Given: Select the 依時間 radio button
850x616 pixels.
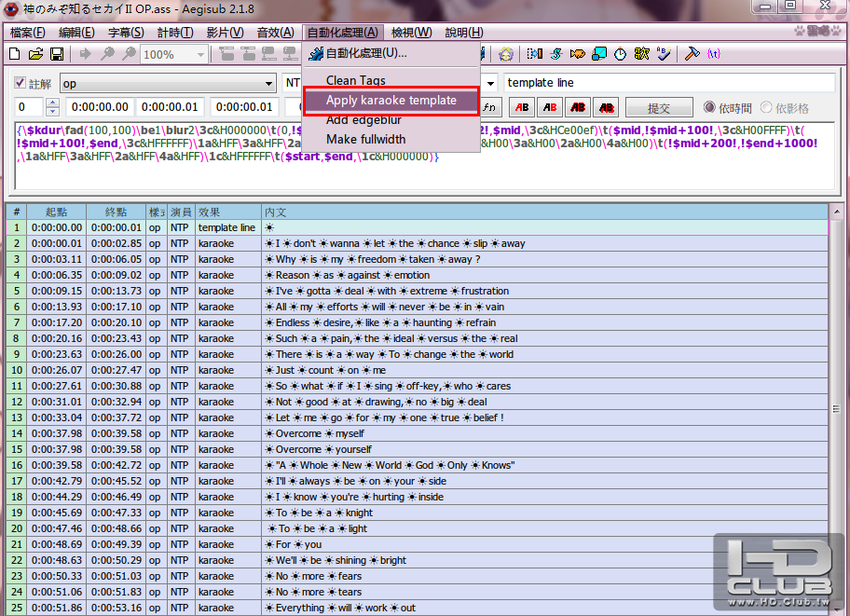Looking at the screenshot, I should coord(709,107).
